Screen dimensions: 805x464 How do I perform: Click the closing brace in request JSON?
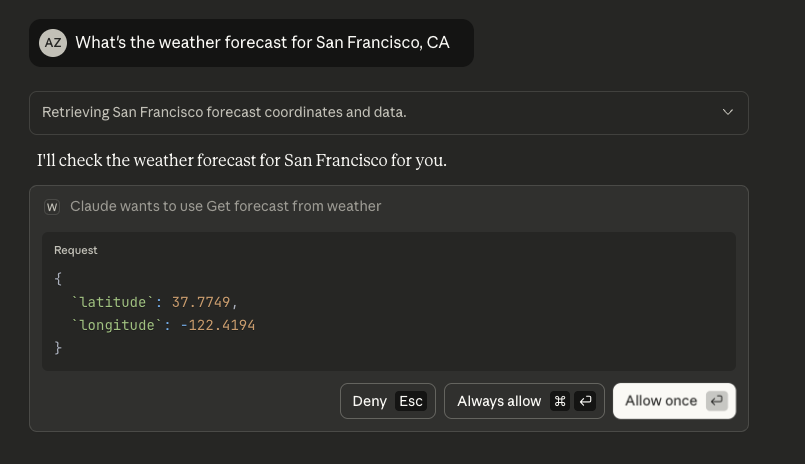pyautogui.click(x=58, y=347)
